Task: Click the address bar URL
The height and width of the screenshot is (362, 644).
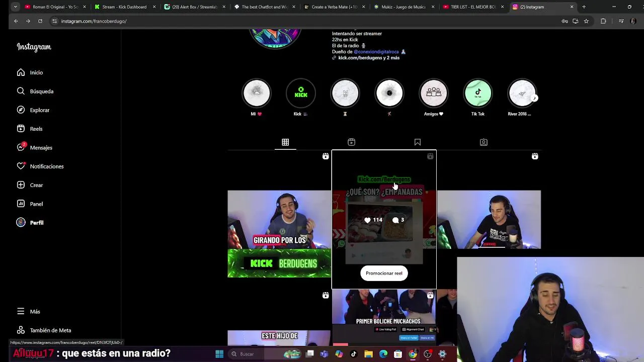Action: 94,21
